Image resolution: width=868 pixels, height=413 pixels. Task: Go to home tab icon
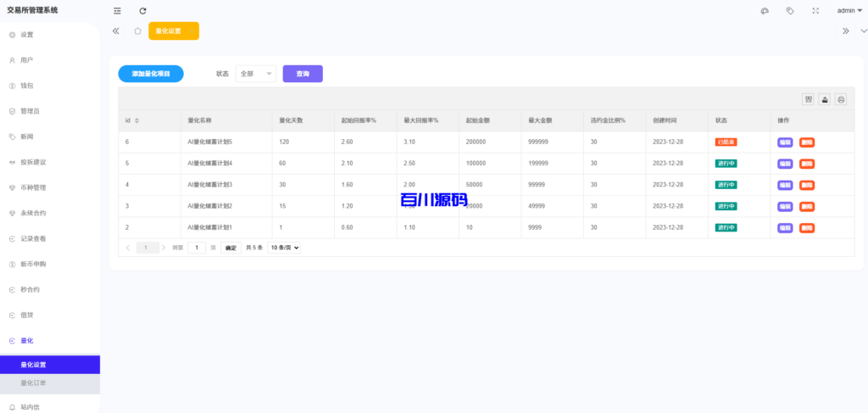pyautogui.click(x=138, y=31)
